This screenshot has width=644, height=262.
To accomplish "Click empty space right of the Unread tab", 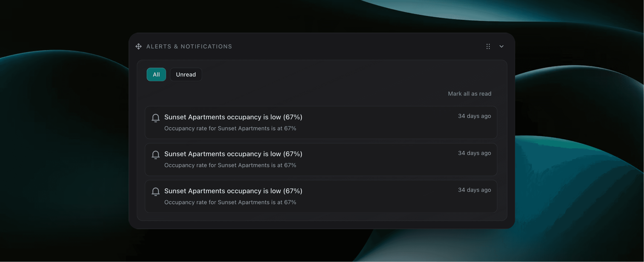I will click(x=325, y=75).
